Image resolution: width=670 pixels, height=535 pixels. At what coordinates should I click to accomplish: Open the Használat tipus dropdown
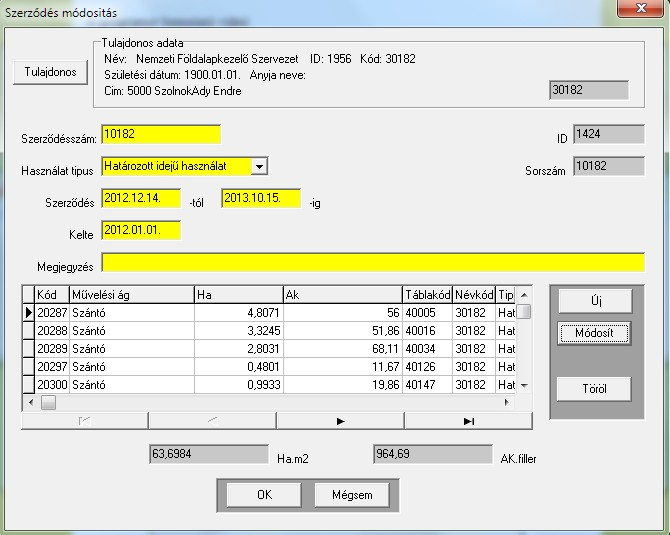(259, 166)
